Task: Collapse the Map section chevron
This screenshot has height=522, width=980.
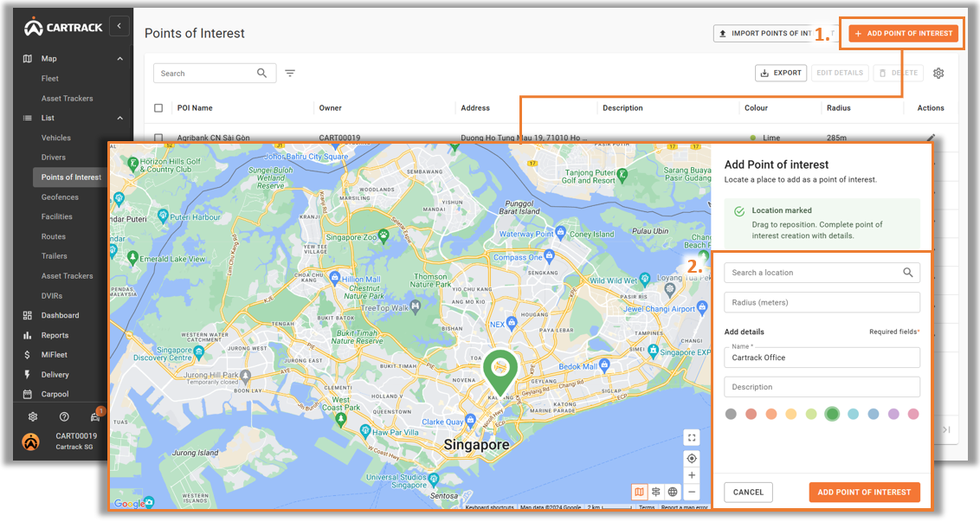Action: [120, 59]
